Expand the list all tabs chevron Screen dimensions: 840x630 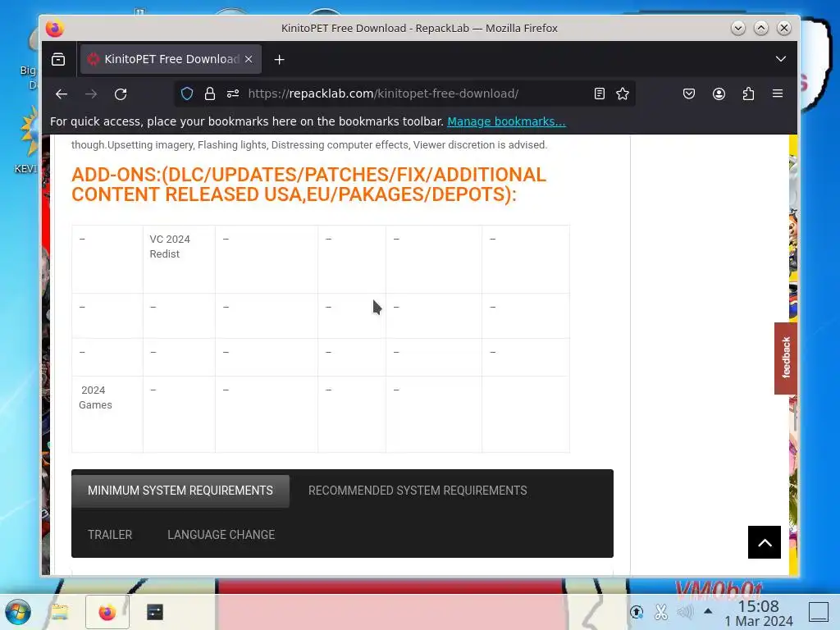tap(781, 59)
